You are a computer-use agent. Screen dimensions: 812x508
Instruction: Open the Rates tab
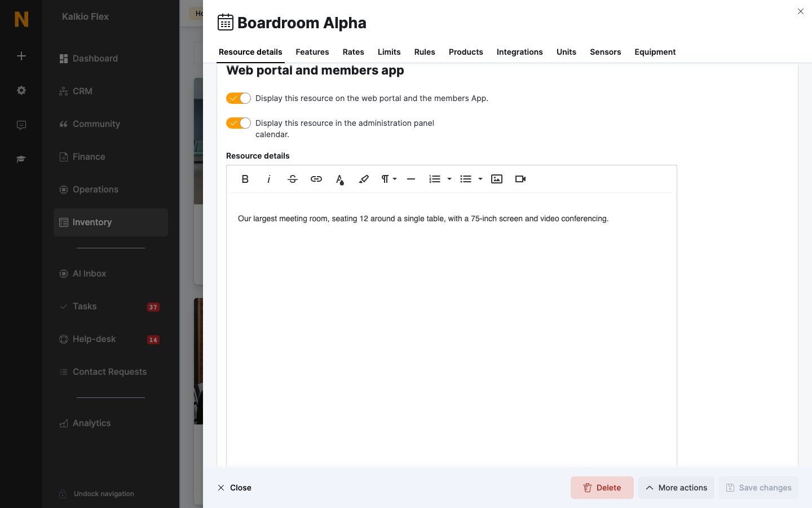pyautogui.click(x=354, y=52)
